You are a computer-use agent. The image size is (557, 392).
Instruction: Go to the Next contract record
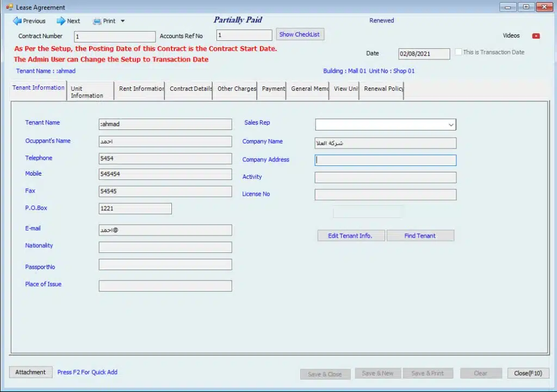(68, 21)
